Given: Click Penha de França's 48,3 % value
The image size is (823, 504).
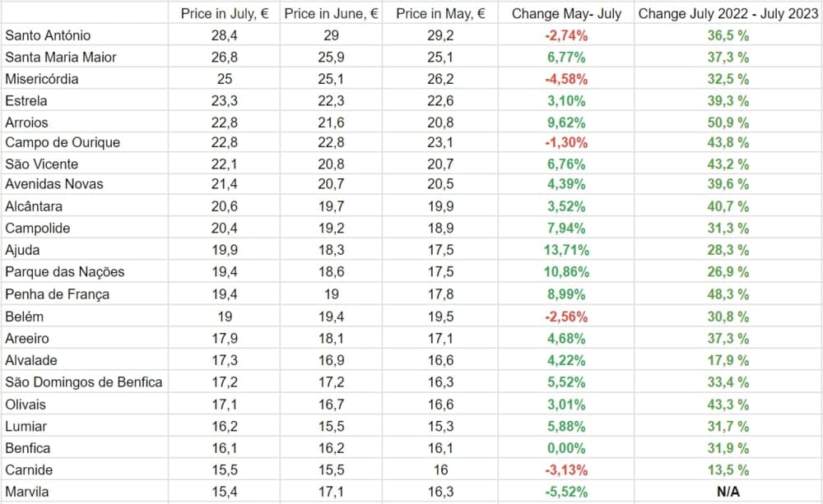Looking at the screenshot, I should (x=728, y=294).
